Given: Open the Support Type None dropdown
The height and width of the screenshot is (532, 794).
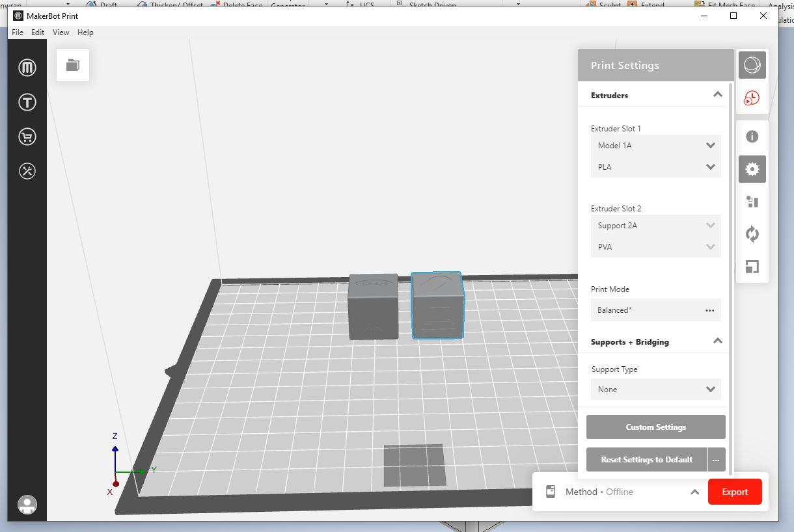Looking at the screenshot, I should [655, 390].
